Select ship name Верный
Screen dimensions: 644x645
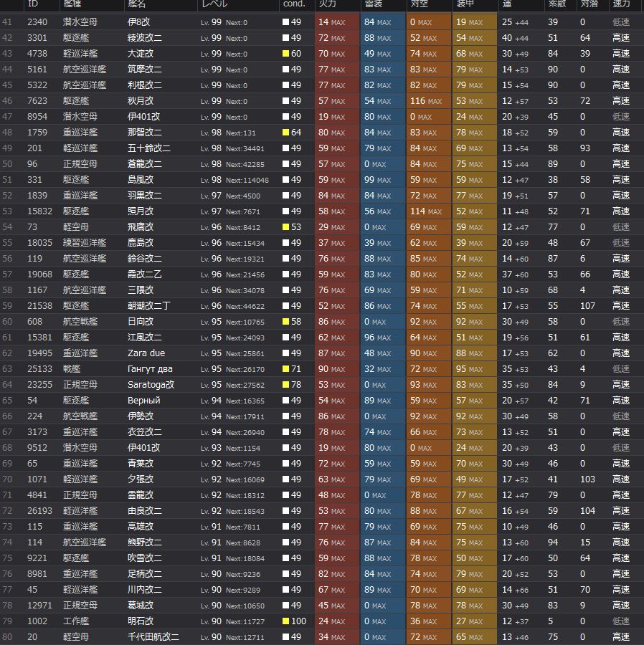click(144, 401)
